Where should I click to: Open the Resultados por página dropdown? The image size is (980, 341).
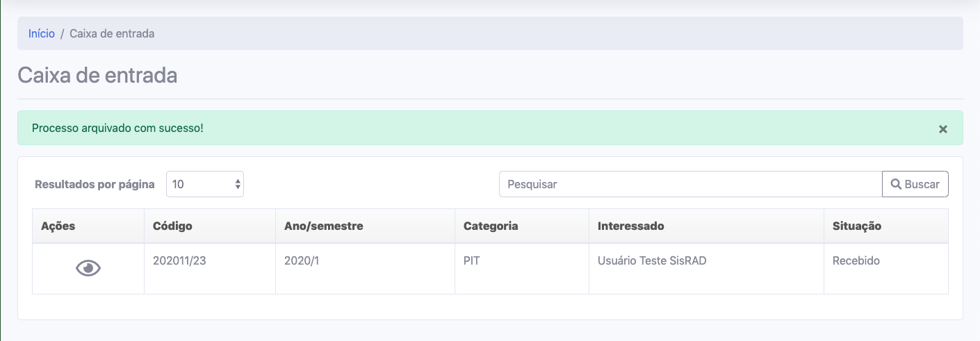205,184
